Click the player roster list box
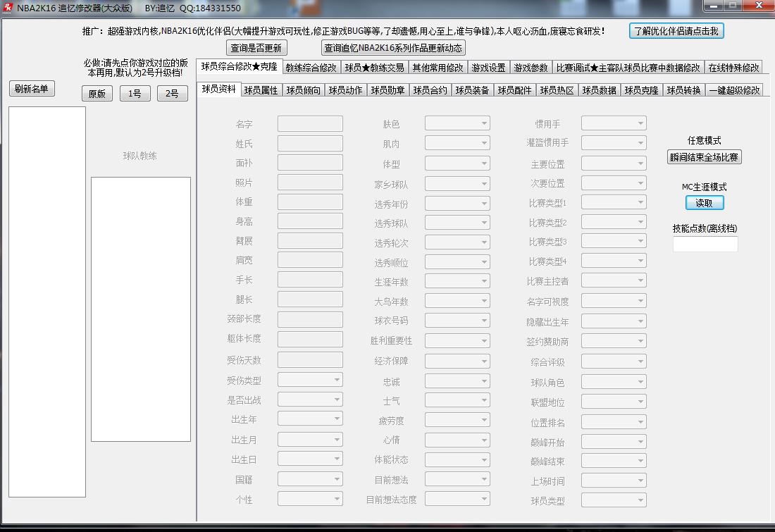 click(47, 302)
